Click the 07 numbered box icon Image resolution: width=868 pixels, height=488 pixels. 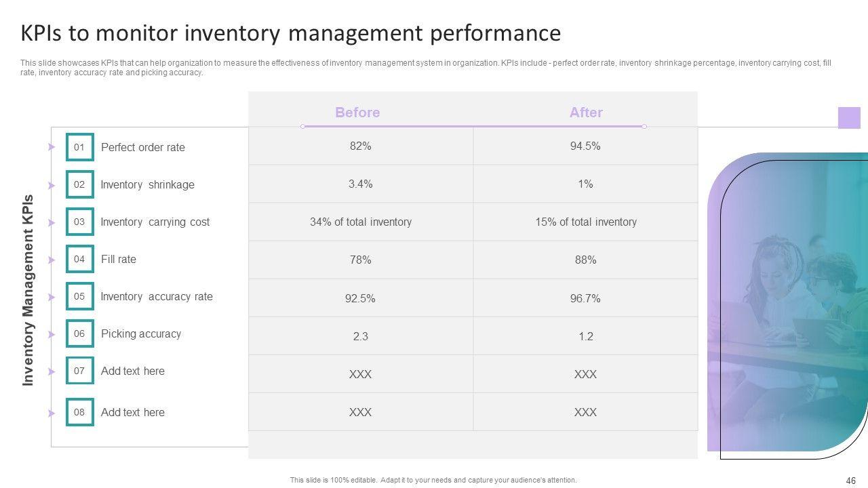click(79, 371)
